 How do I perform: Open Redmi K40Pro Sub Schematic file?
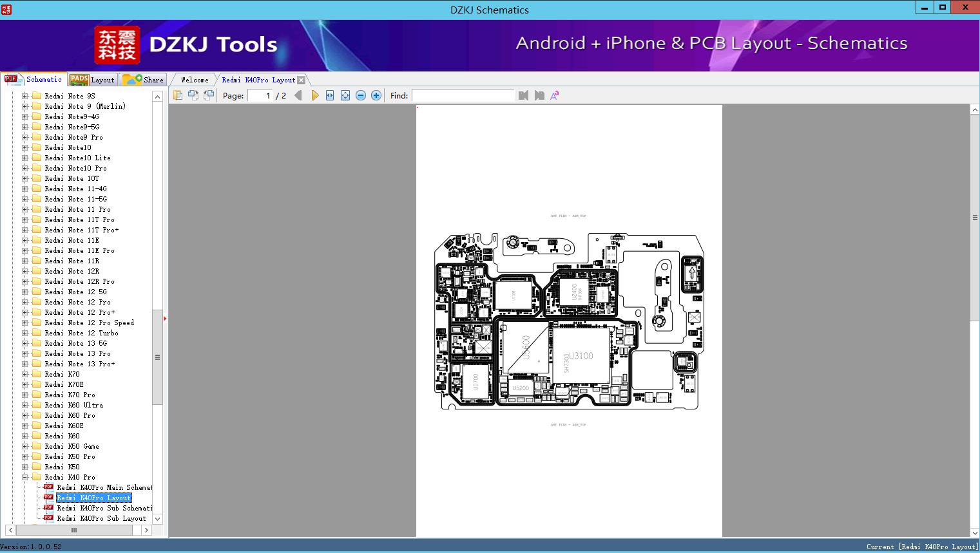click(x=104, y=508)
